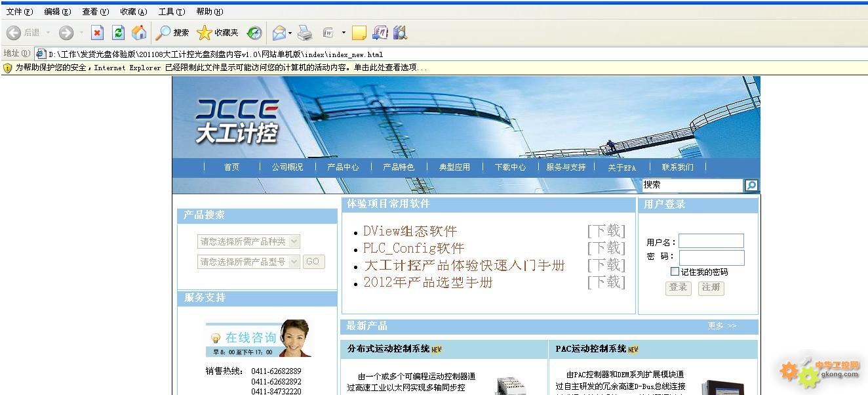Open the 收藏(A) menu
This screenshot has height=395, width=868.
[133, 12]
